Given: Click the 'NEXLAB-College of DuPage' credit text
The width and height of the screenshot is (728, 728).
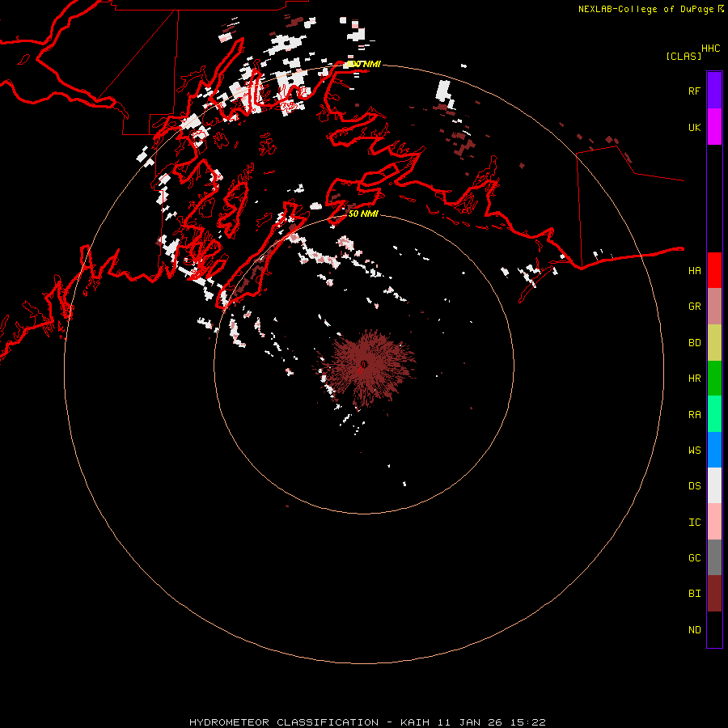Looking at the screenshot, I should click(x=645, y=9).
